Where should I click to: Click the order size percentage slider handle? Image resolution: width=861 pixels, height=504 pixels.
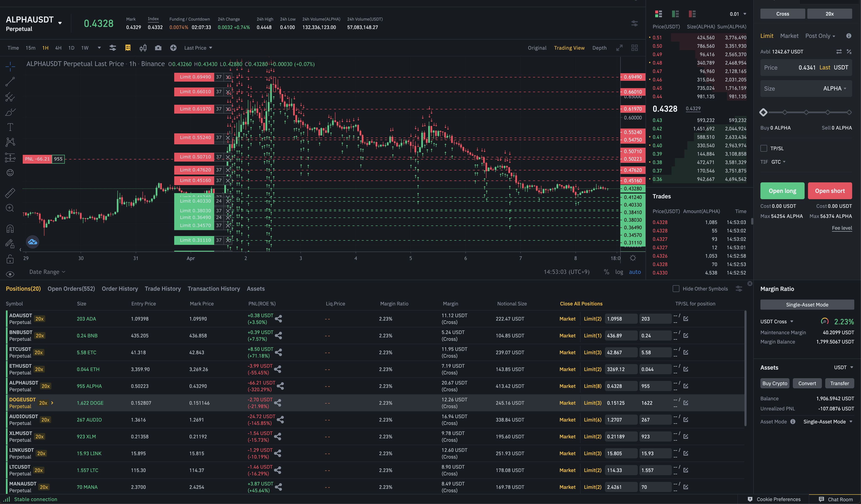(x=764, y=112)
